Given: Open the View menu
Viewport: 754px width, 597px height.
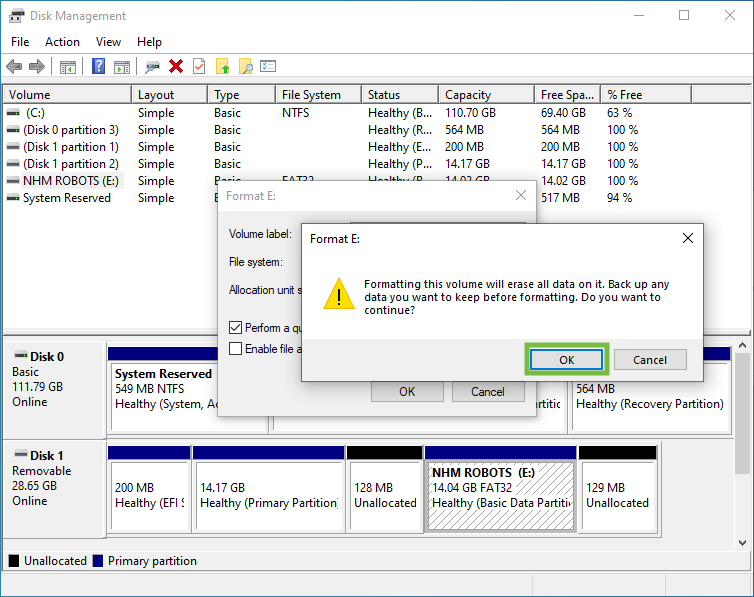Looking at the screenshot, I should point(108,42).
